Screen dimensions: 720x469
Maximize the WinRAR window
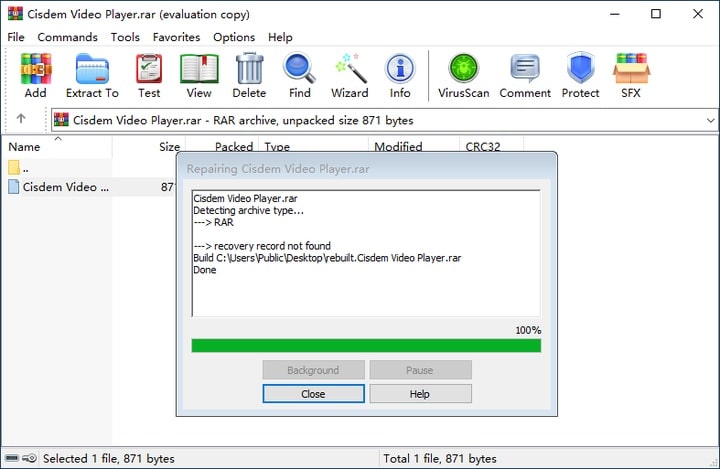coord(656,14)
